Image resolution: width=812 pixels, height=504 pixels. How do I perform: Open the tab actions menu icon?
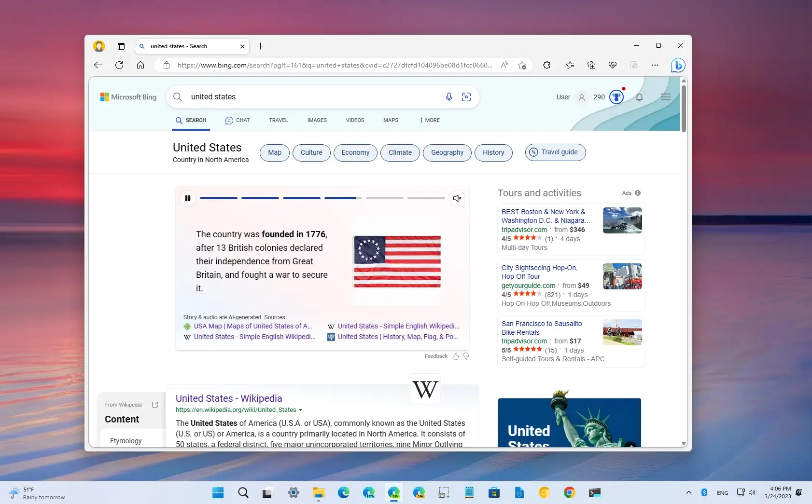(x=121, y=46)
